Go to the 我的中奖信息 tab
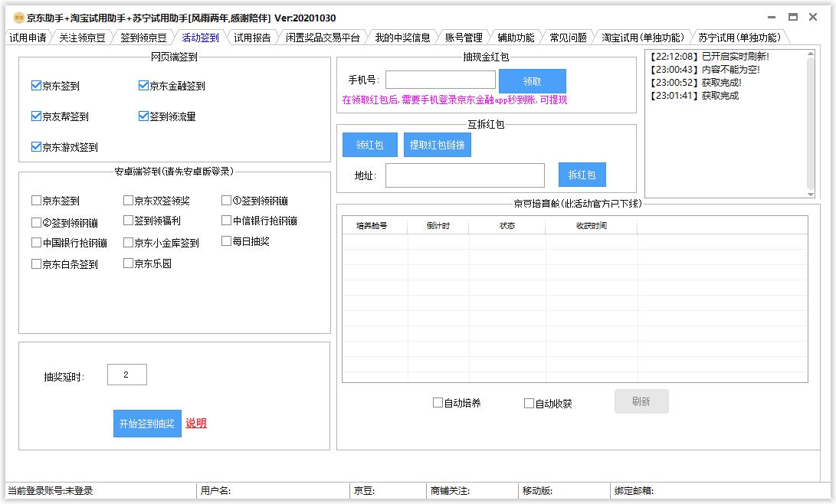The height and width of the screenshot is (504, 836). [x=402, y=38]
